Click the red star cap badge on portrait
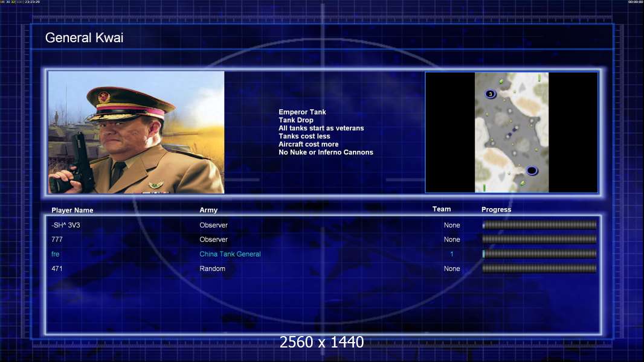 pos(103,97)
